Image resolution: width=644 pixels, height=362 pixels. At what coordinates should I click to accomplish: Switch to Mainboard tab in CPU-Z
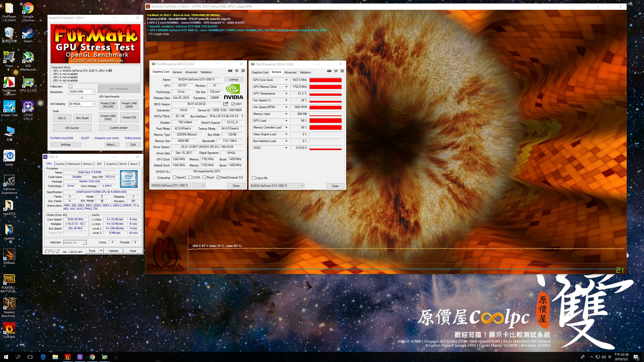pos(74,164)
